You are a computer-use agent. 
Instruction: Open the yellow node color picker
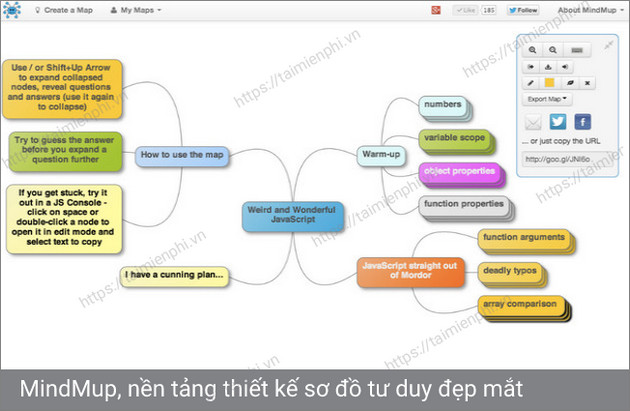pyautogui.click(x=551, y=83)
